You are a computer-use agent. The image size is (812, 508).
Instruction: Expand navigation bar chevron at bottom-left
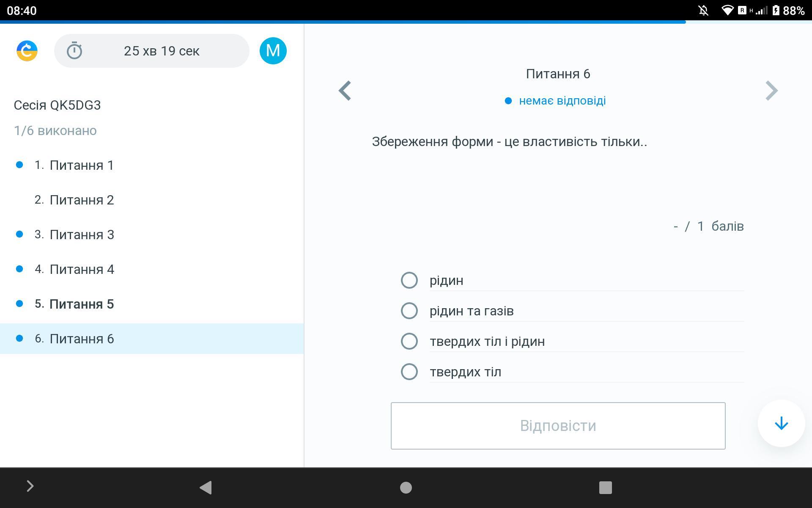[x=30, y=486]
